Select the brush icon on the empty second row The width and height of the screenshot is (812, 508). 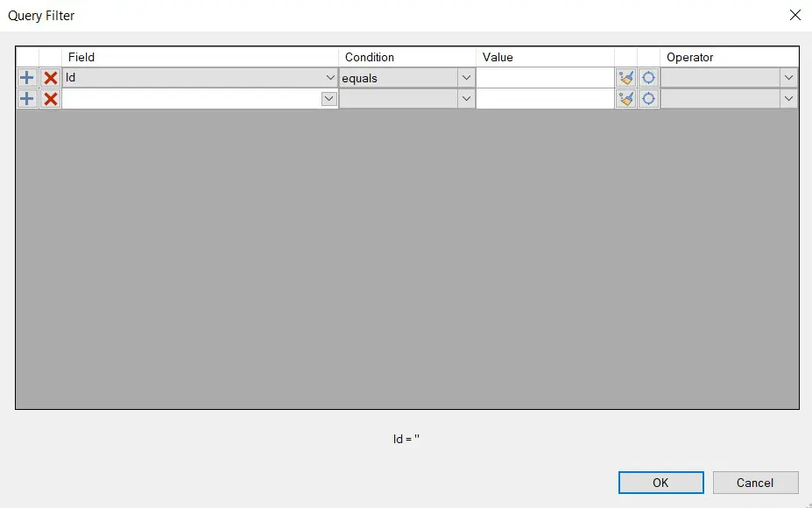coord(625,99)
